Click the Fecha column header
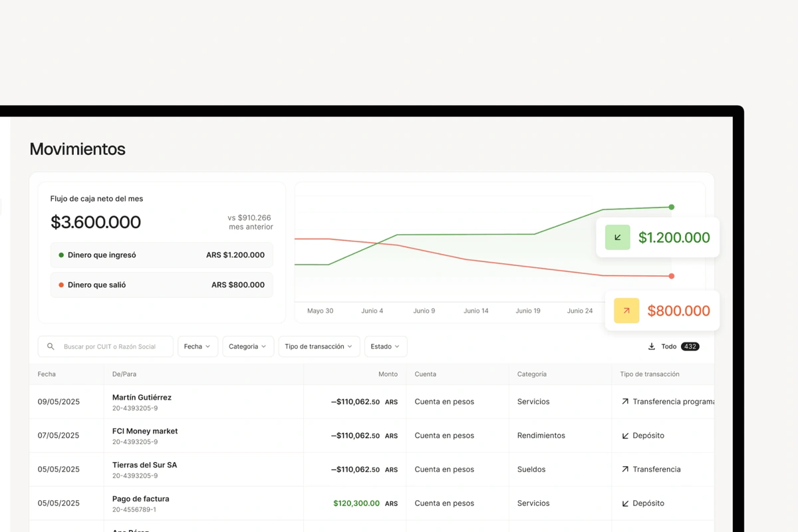 [x=47, y=374]
